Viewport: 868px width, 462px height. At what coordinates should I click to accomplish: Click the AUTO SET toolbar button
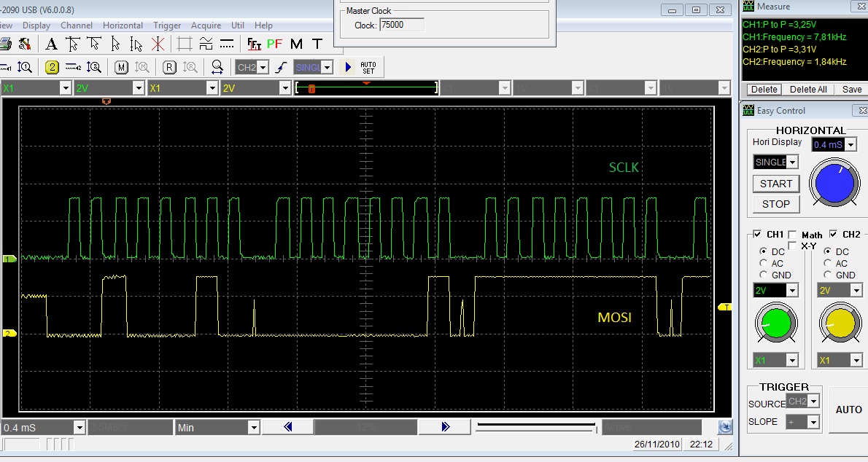(368, 68)
